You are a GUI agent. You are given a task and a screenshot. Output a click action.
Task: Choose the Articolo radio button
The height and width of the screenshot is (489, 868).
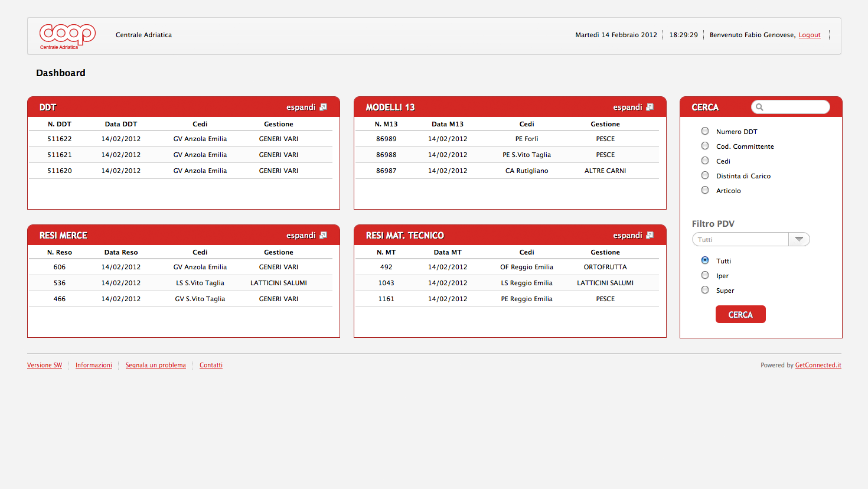pyautogui.click(x=705, y=190)
